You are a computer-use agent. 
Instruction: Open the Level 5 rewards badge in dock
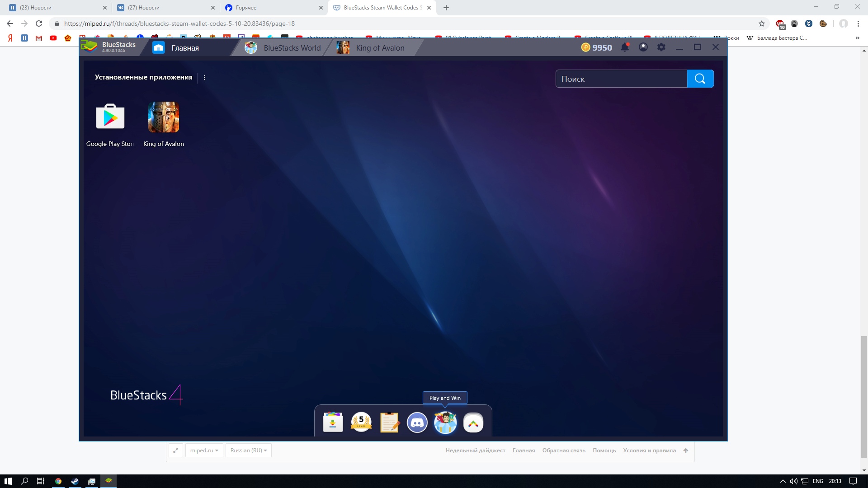[361, 422]
